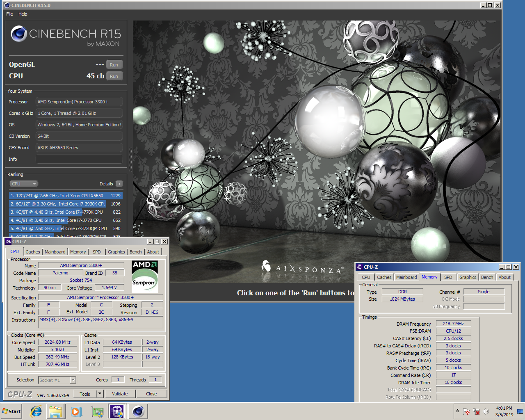525x420 pixels.
Task: Click the system clock showing 4:01 PM
Action: [x=504, y=411]
